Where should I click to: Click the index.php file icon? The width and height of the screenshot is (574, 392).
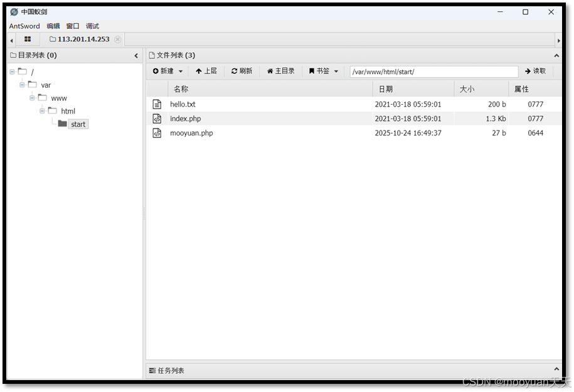coord(157,119)
